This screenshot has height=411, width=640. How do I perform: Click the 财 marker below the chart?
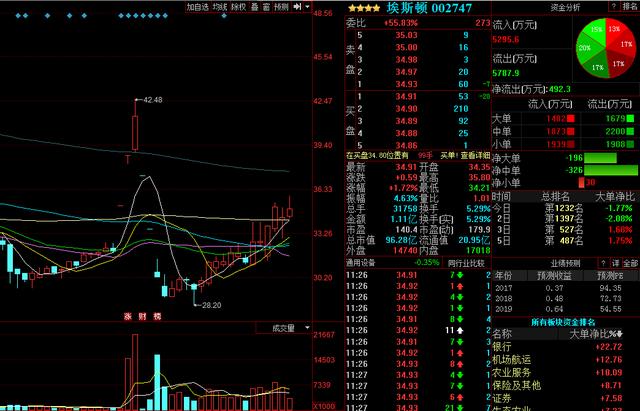pyautogui.click(x=142, y=316)
